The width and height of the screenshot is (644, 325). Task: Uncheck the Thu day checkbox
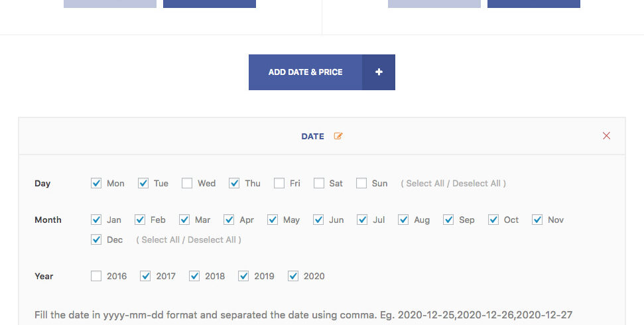[234, 184]
